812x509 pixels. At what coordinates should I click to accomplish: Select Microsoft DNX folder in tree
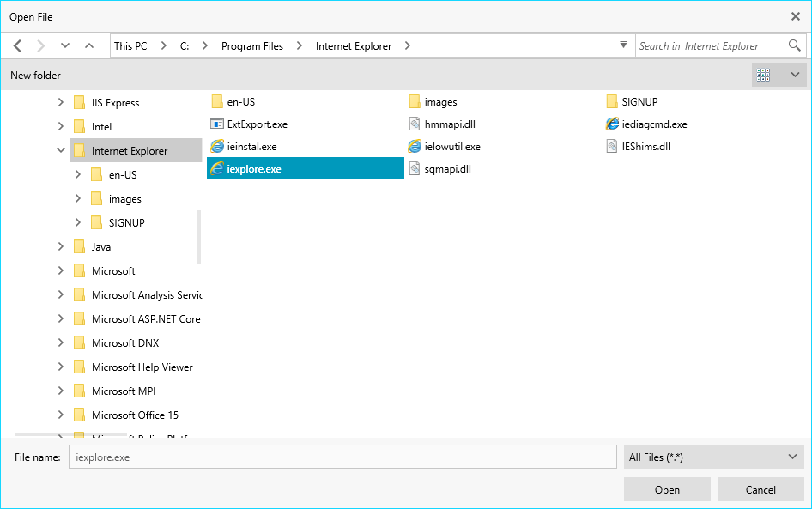point(125,342)
